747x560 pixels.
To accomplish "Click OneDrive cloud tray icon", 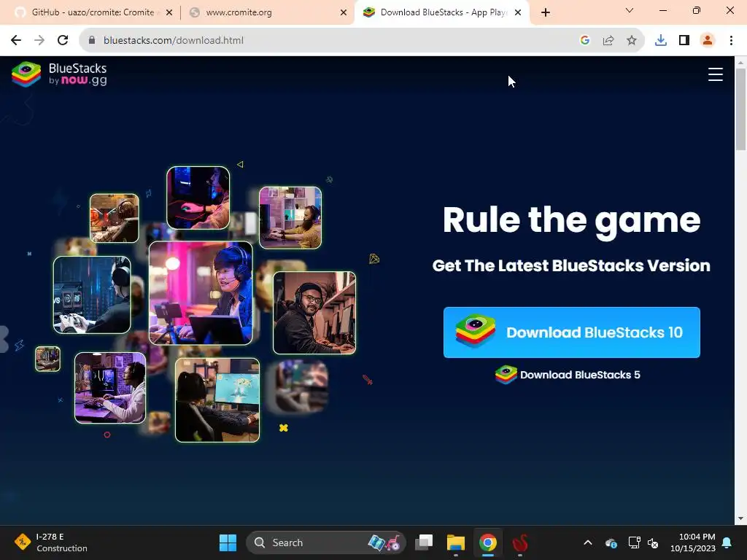I will [x=611, y=542].
